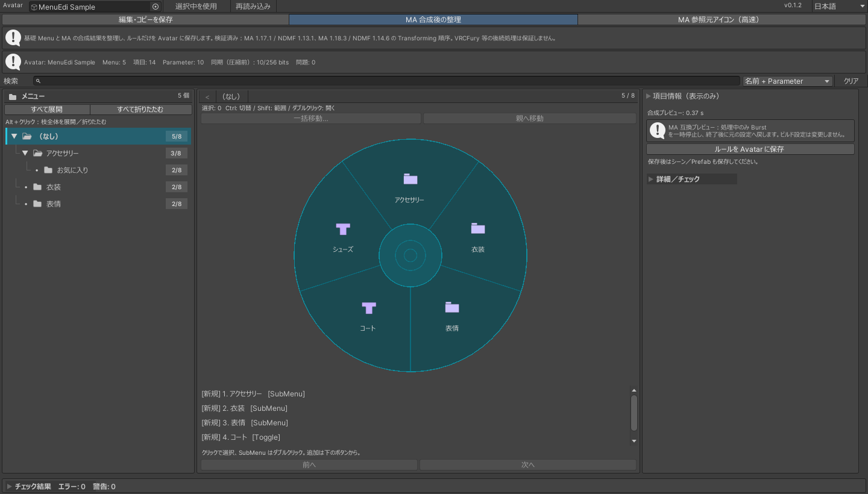The image size is (868, 494).
Task: Select list entry 2. 衣装 [SubMenu]
Action: 244,408
